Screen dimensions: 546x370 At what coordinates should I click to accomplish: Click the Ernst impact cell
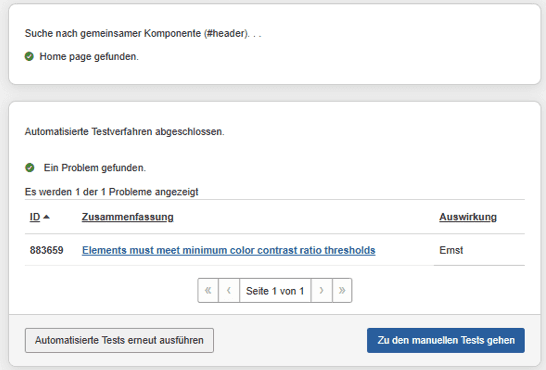point(451,250)
